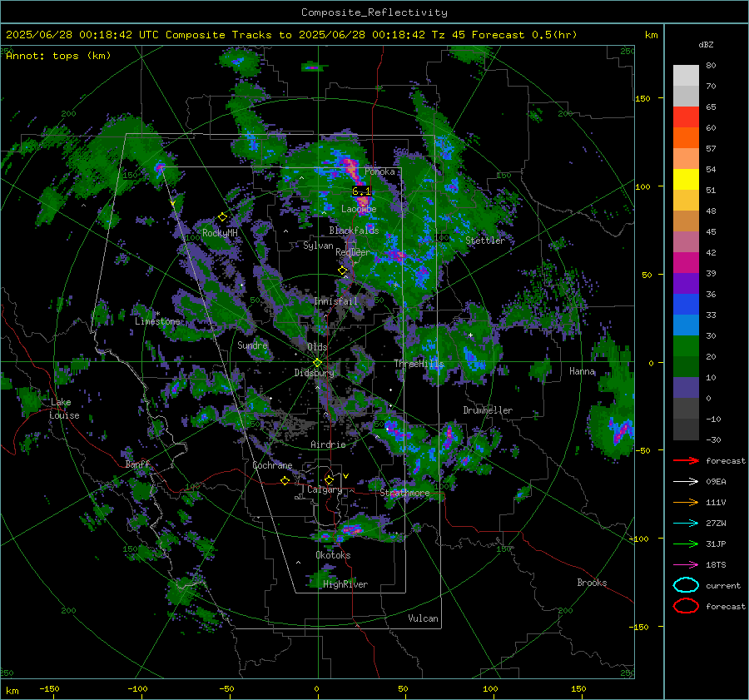
Task: Click the Sylvan label on the map
Action: (318, 246)
